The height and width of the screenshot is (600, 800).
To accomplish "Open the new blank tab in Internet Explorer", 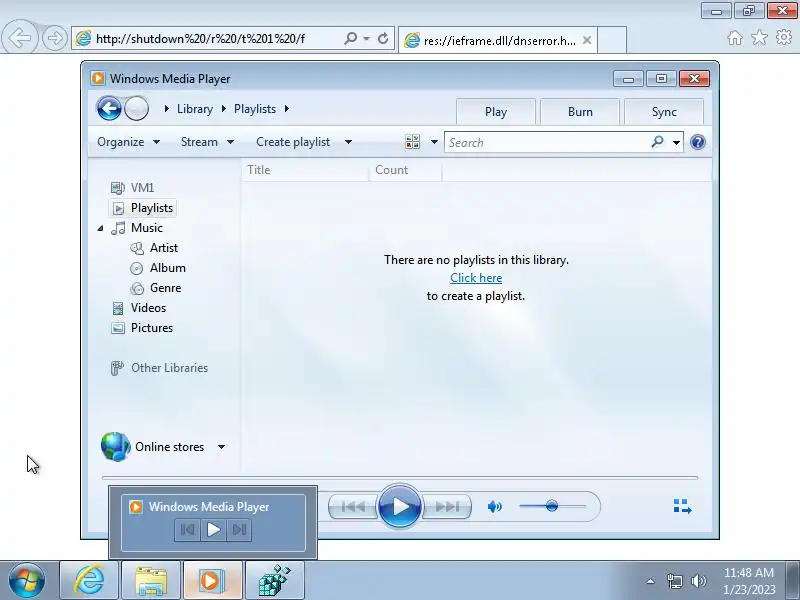I will click(x=612, y=40).
